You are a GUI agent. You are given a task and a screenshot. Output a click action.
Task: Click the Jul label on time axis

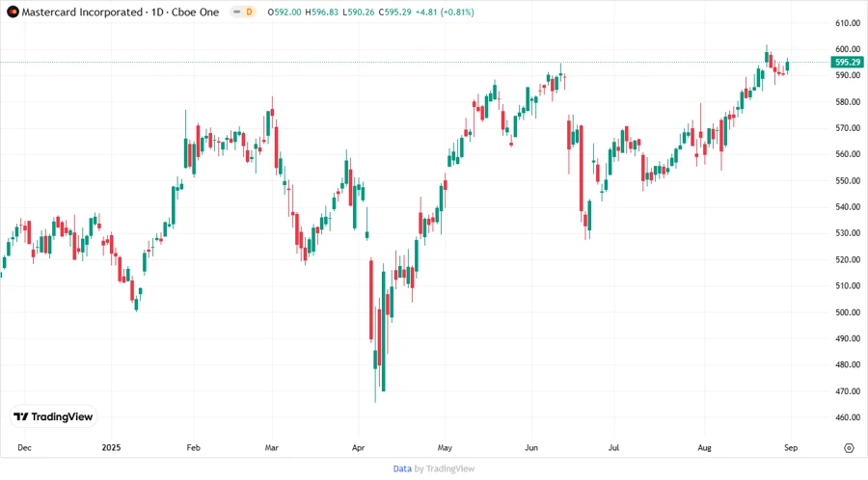[x=613, y=448]
